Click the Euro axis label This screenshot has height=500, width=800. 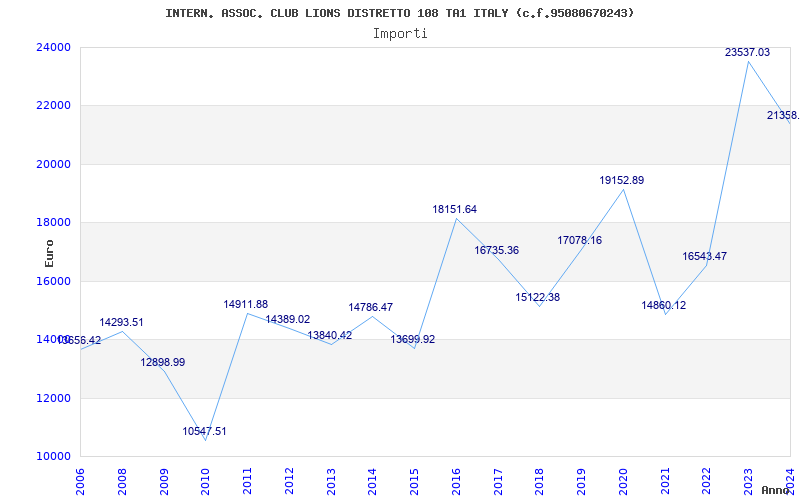[x=49, y=254]
